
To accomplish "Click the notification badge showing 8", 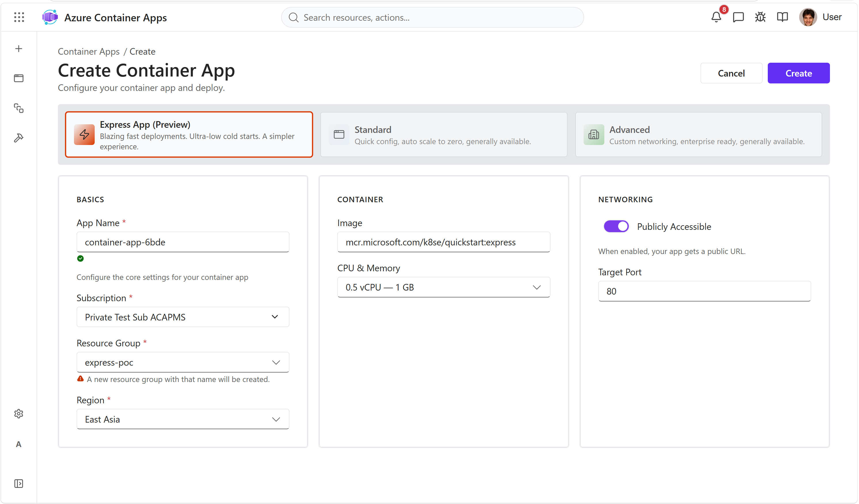I will [x=724, y=9].
